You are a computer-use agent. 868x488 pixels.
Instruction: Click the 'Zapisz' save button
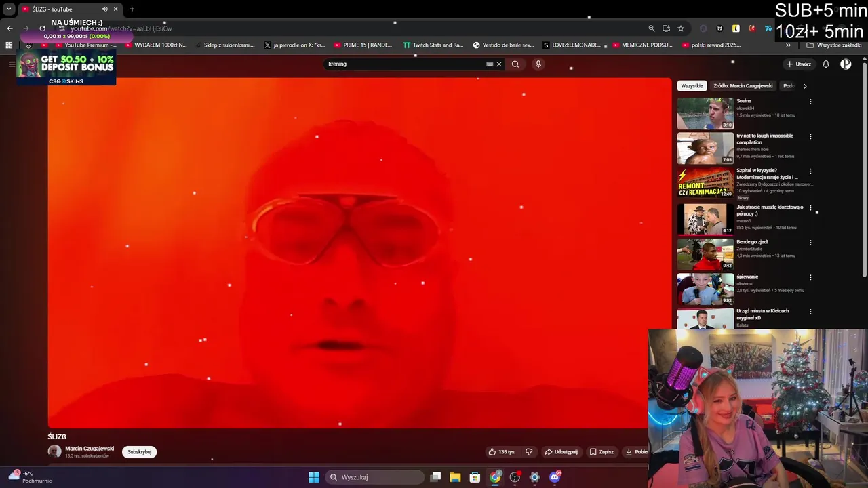click(x=601, y=452)
